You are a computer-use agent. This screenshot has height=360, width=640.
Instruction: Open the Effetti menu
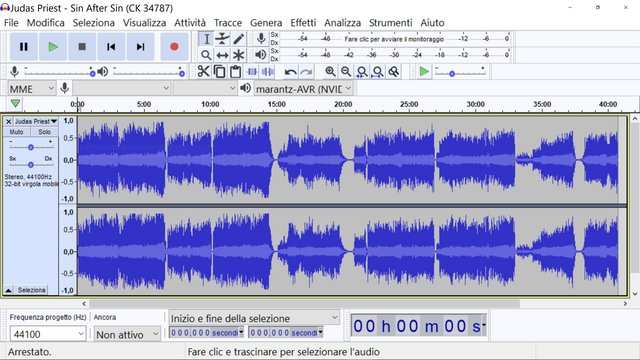tap(303, 23)
